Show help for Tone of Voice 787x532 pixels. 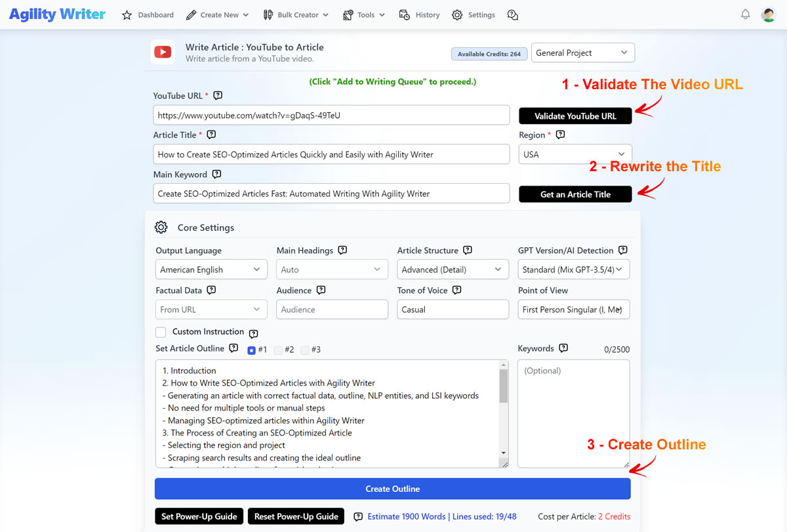pyautogui.click(x=457, y=290)
